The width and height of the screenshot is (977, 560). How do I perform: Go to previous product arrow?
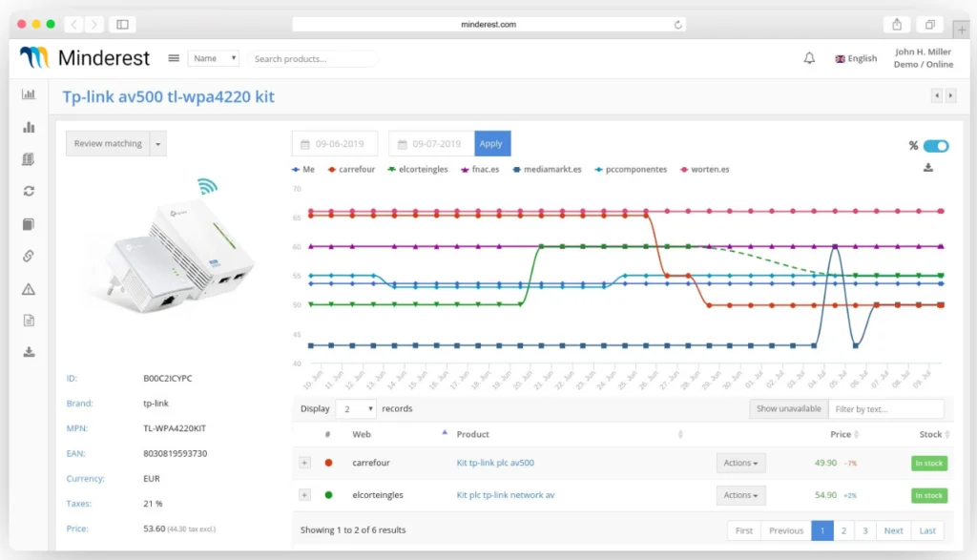coord(937,96)
